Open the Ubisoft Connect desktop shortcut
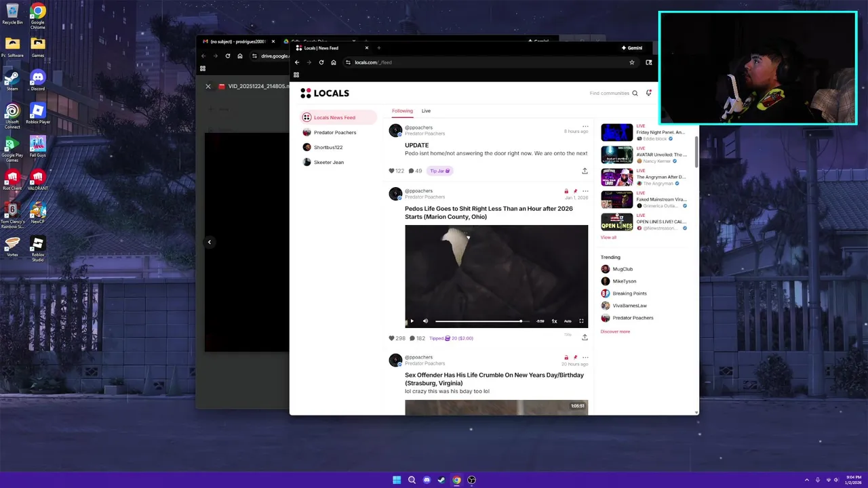 tap(12, 115)
